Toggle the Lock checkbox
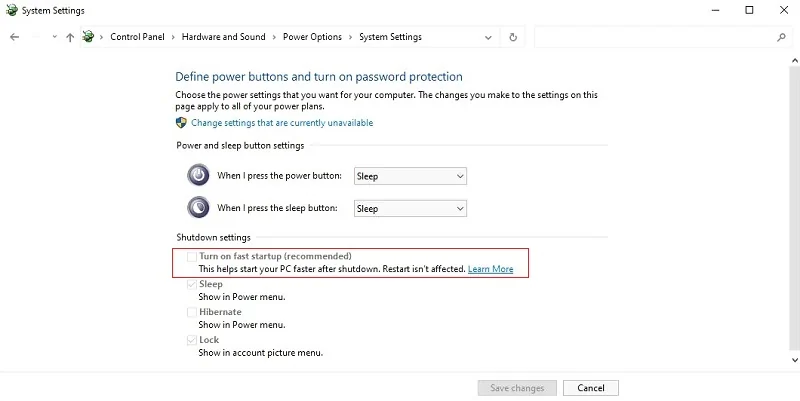This screenshot has width=800, height=401. pyautogui.click(x=191, y=341)
